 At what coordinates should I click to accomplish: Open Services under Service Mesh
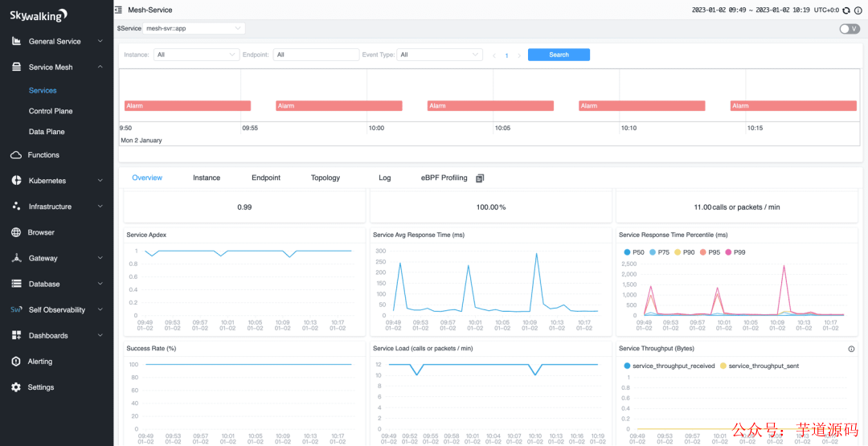click(x=43, y=90)
